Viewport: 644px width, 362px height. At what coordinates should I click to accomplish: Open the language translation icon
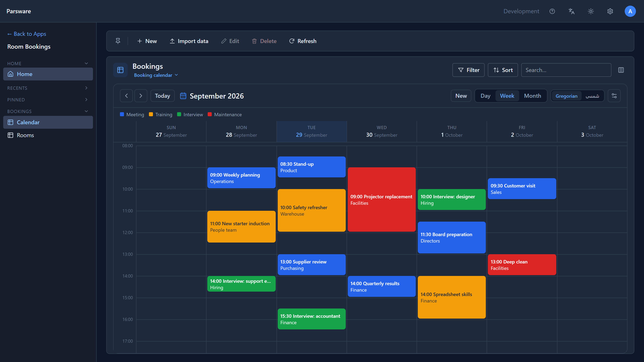(x=572, y=11)
